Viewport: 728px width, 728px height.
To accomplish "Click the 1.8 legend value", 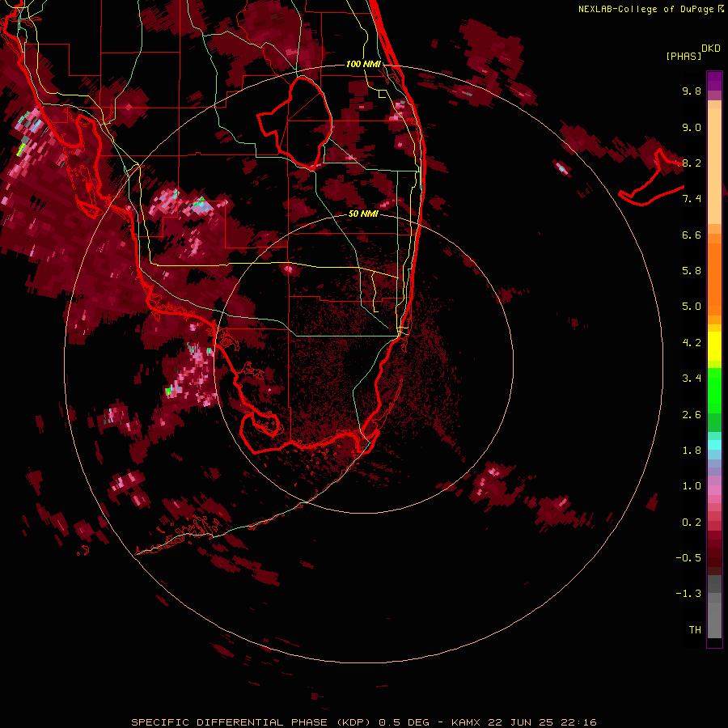I will (692, 451).
